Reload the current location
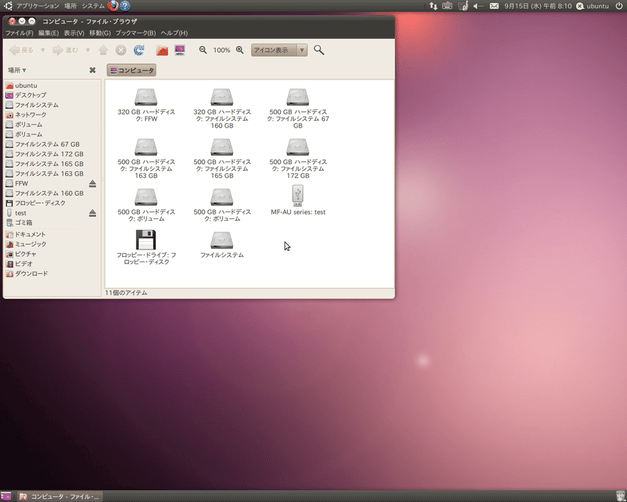Screen dimensions: 627x502 [x=139, y=50]
